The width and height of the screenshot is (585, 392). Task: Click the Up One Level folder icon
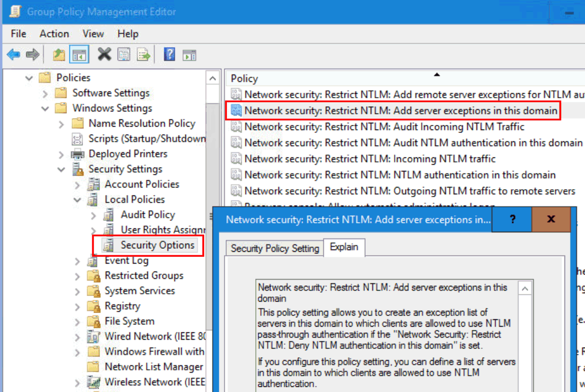click(x=59, y=55)
